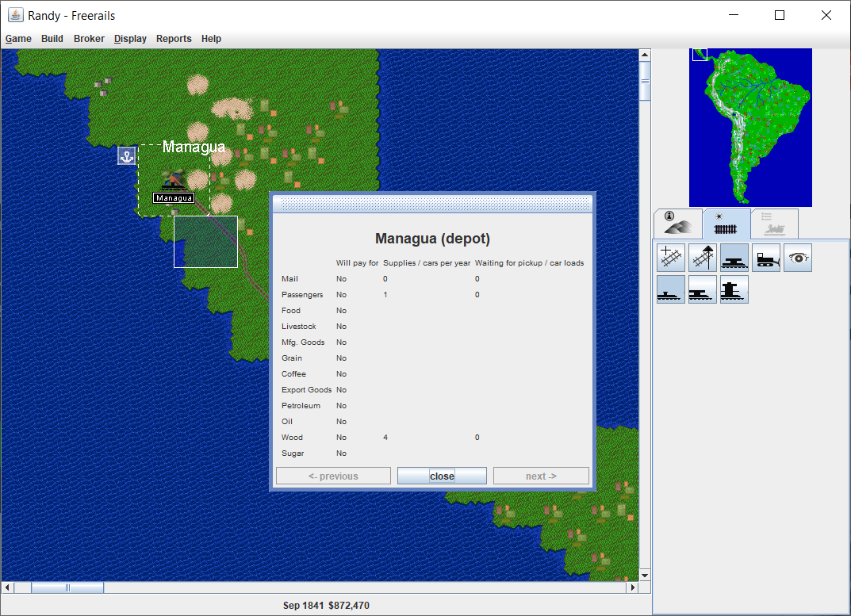
Task: Click the anchor harbor icon on map
Action: [x=126, y=156]
